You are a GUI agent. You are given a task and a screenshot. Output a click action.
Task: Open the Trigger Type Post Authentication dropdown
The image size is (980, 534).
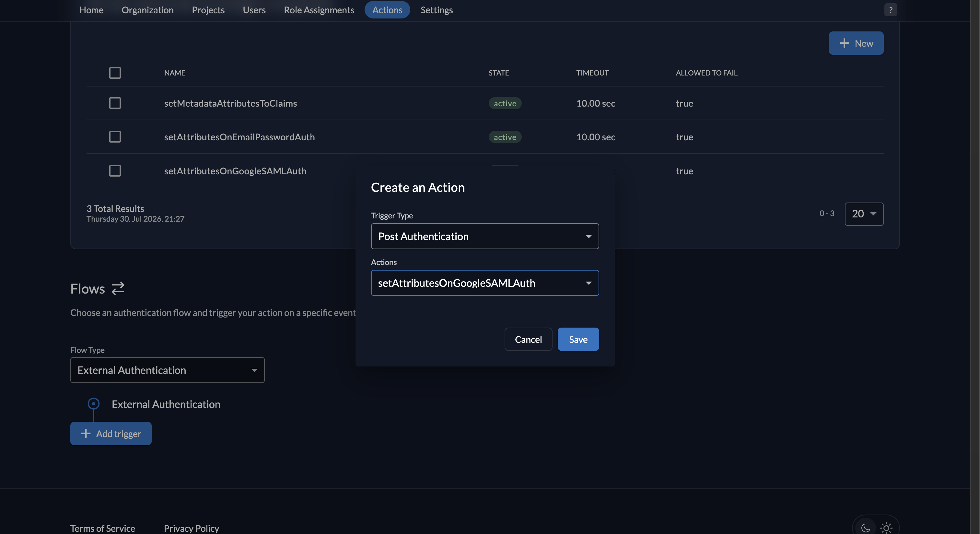(485, 236)
